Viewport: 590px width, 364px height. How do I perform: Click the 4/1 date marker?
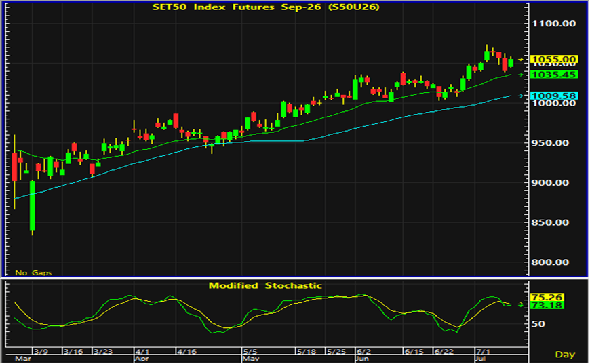tap(142, 352)
